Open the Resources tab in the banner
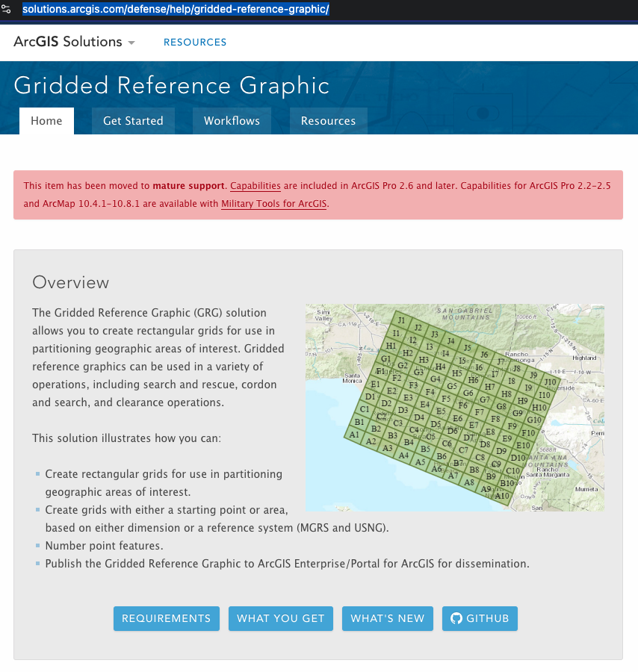 tap(329, 121)
